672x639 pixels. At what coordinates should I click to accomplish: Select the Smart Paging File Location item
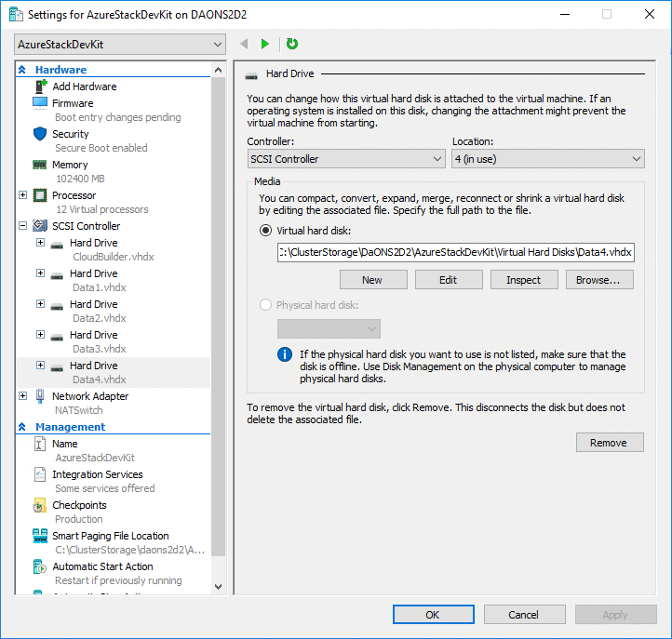[x=111, y=536]
